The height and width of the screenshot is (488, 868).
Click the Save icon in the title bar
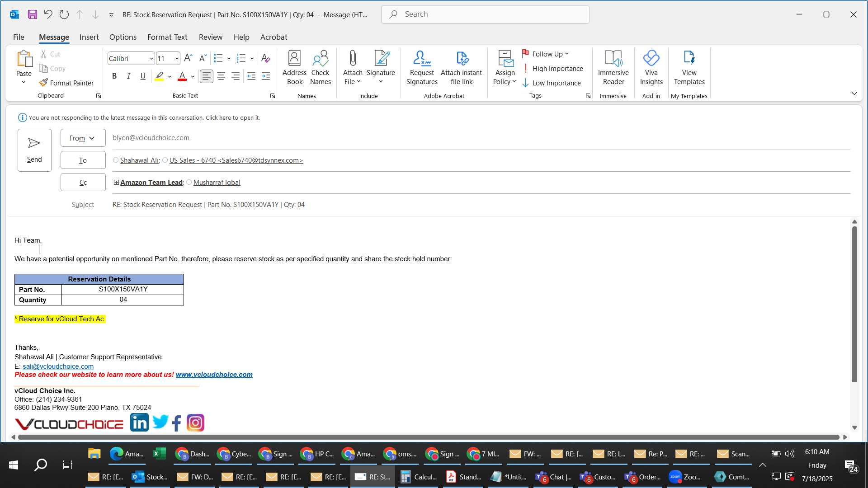32,14
